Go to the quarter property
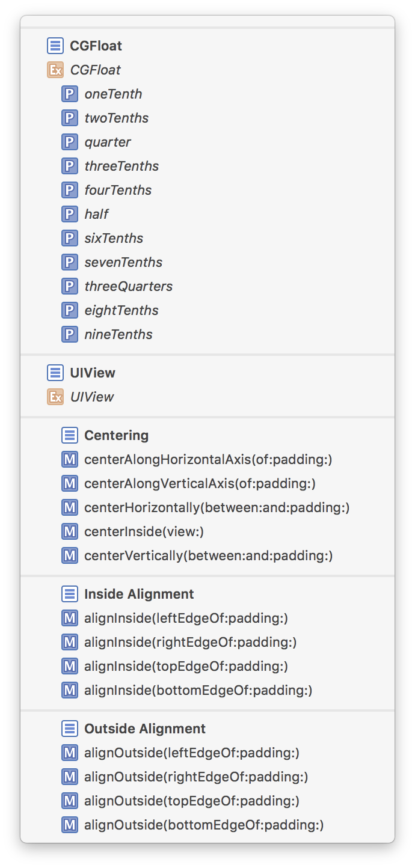 pos(108,142)
